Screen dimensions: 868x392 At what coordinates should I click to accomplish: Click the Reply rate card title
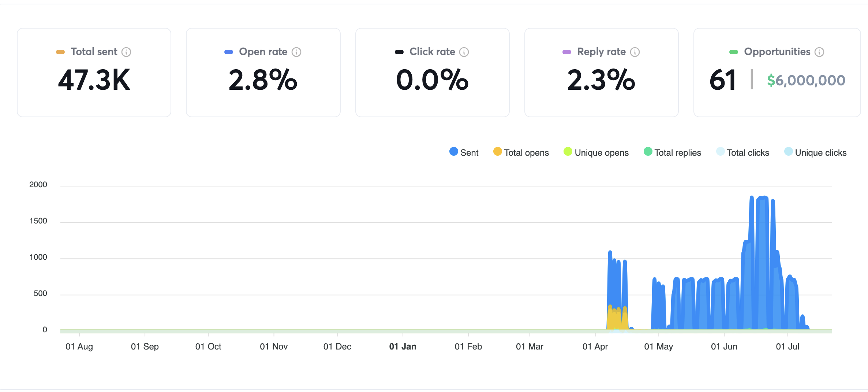coord(601,52)
